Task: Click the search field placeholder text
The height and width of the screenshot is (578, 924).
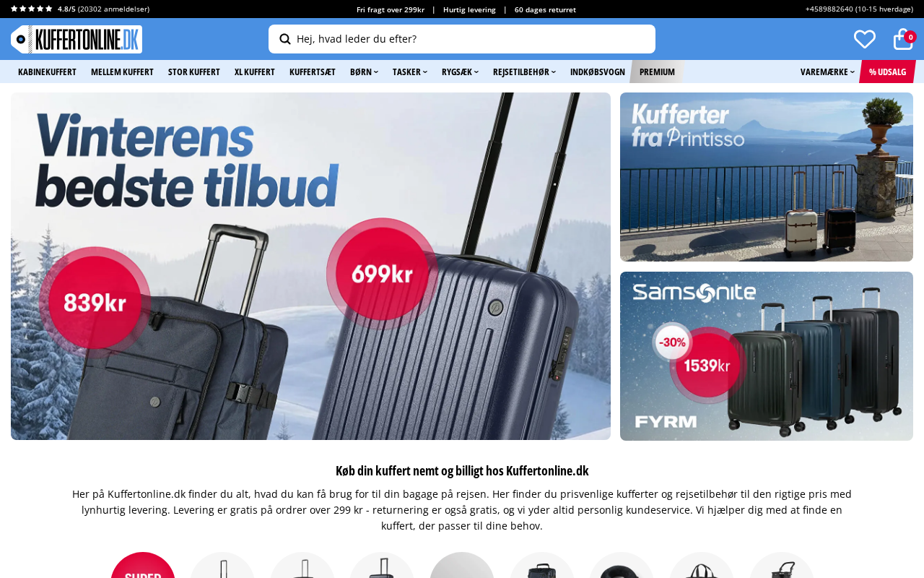Action: pos(357,39)
